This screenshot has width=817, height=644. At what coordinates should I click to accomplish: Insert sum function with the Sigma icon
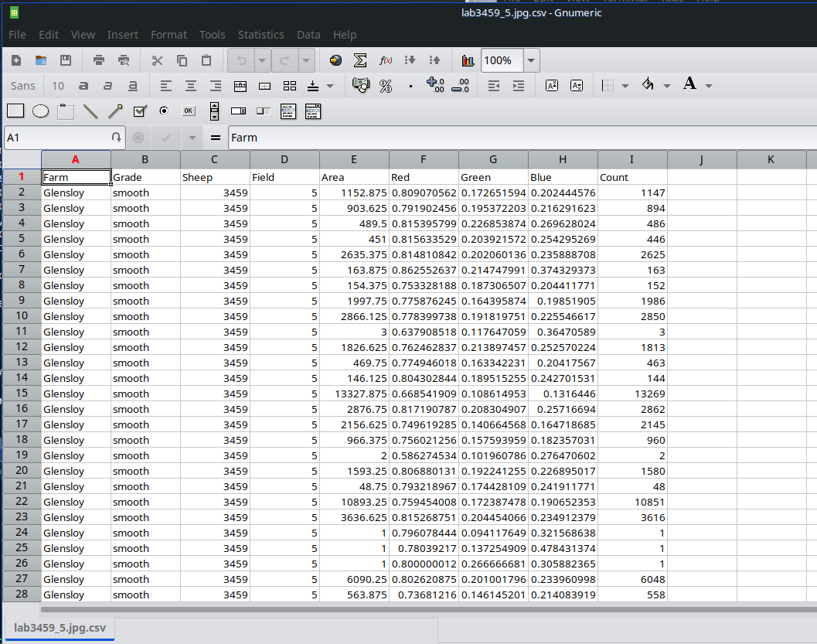point(360,60)
